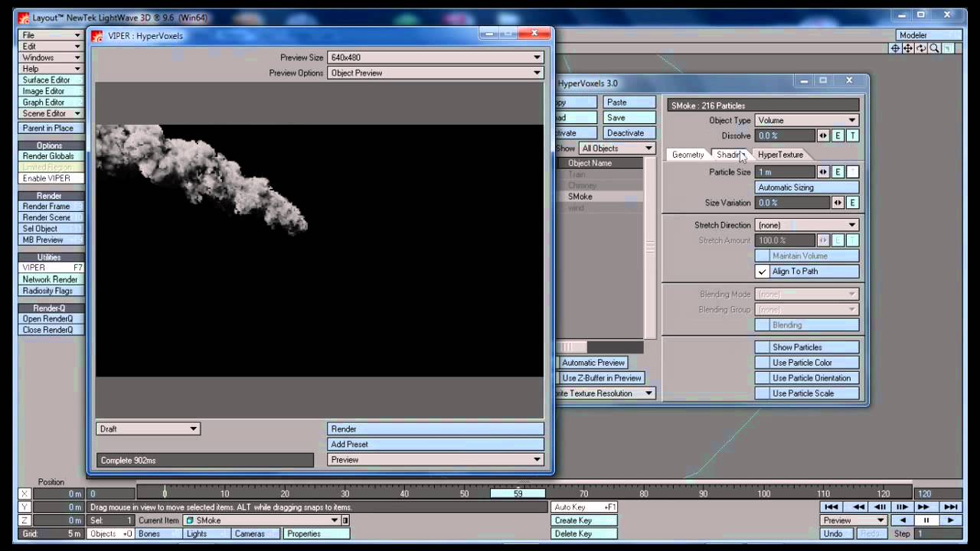Viewport: 980px width, 551px height.
Task: Click the viewport maximize corner icon
Action: coord(947,48)
